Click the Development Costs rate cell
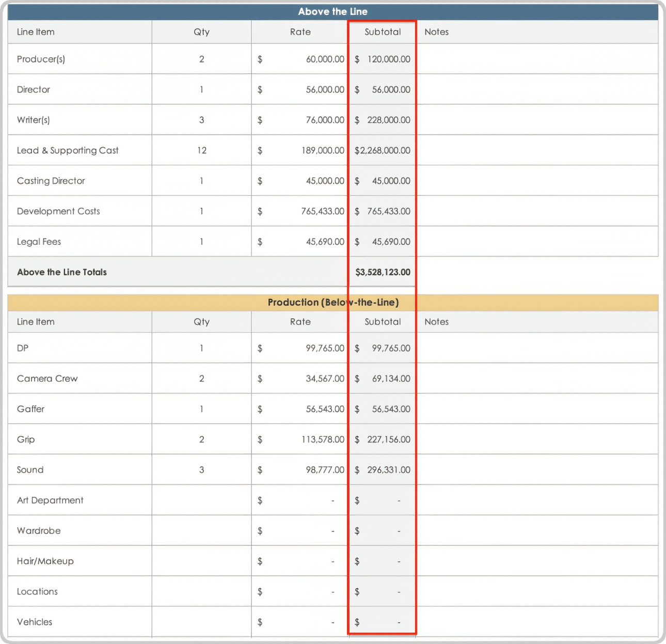The image size is (666, 644). (300, 211)
